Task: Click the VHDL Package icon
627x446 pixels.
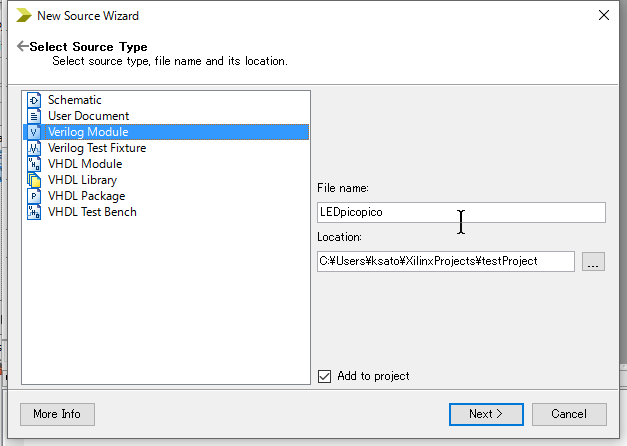Action: point(34,196)
